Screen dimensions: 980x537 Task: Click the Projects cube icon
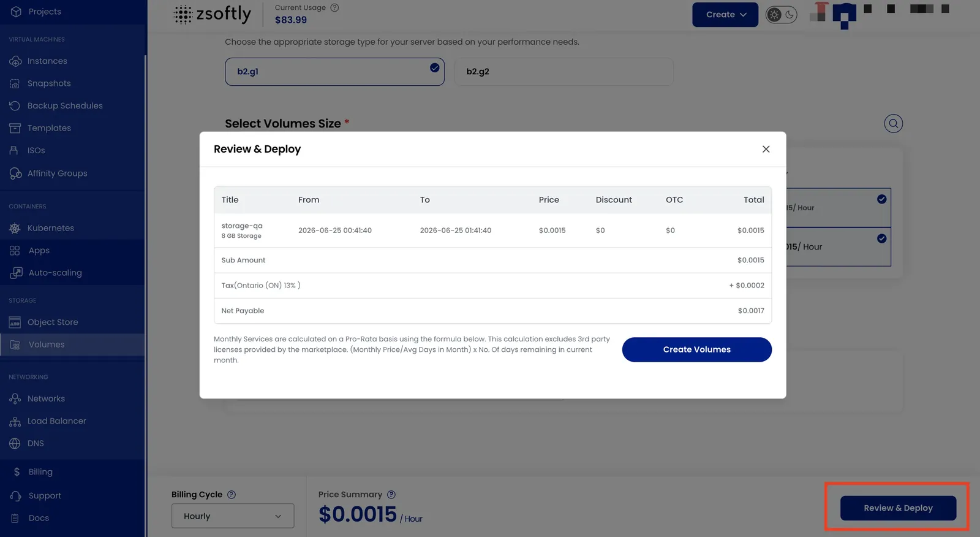[16, 12]
